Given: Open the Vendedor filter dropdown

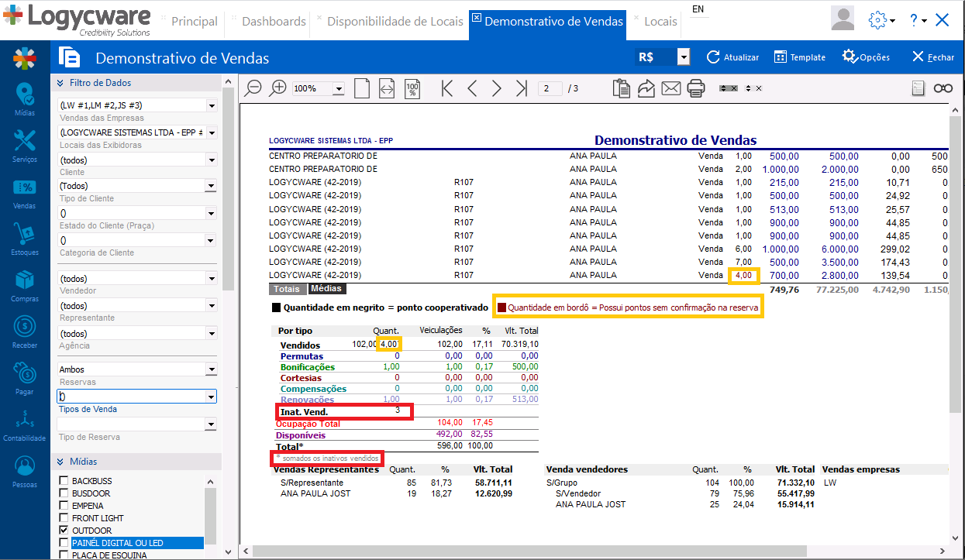Looking at the screenshot, I should pyautogui.click(x=211, y=278).
